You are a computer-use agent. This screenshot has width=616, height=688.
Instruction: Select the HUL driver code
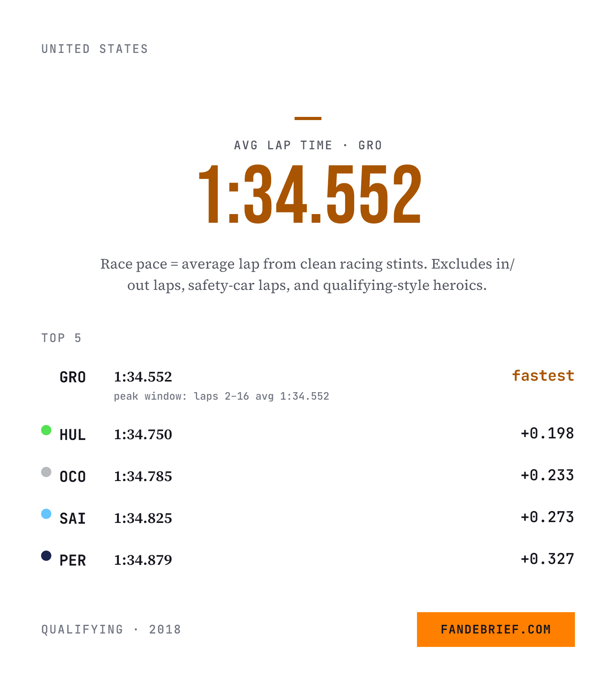pos(73,435)
